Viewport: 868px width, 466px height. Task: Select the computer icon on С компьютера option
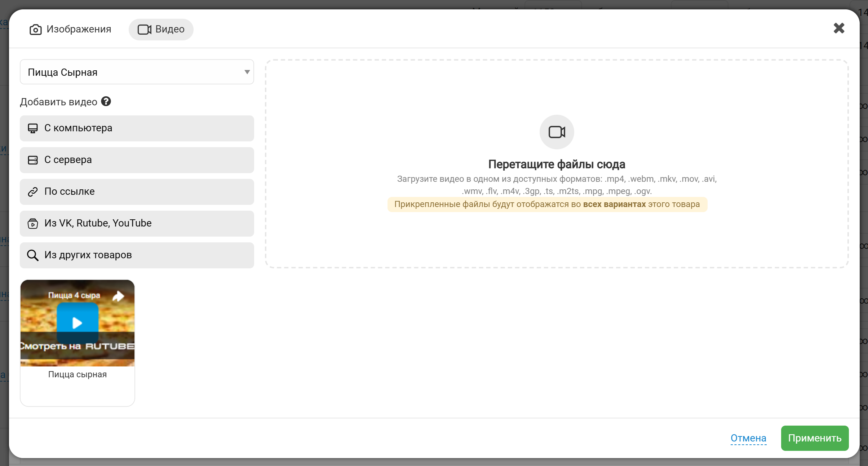coord(33,128)
